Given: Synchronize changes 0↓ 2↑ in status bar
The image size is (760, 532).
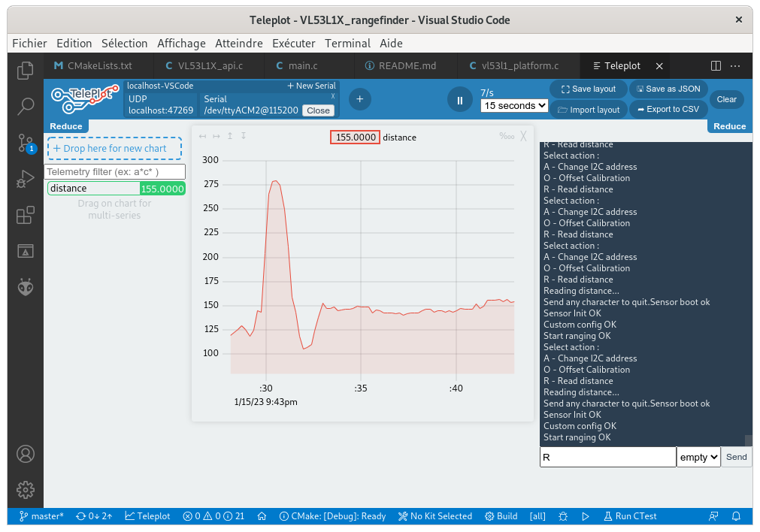Looking at the screenshot, I should click(x=94, y=516).
